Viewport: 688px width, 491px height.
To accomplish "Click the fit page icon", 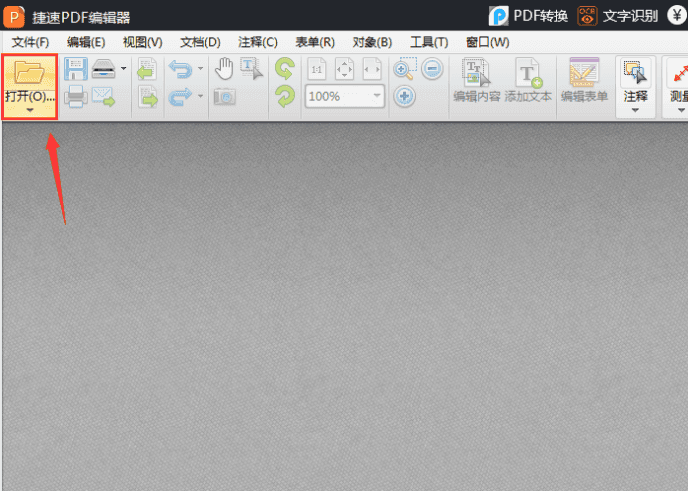I will (x=344, y=69).
